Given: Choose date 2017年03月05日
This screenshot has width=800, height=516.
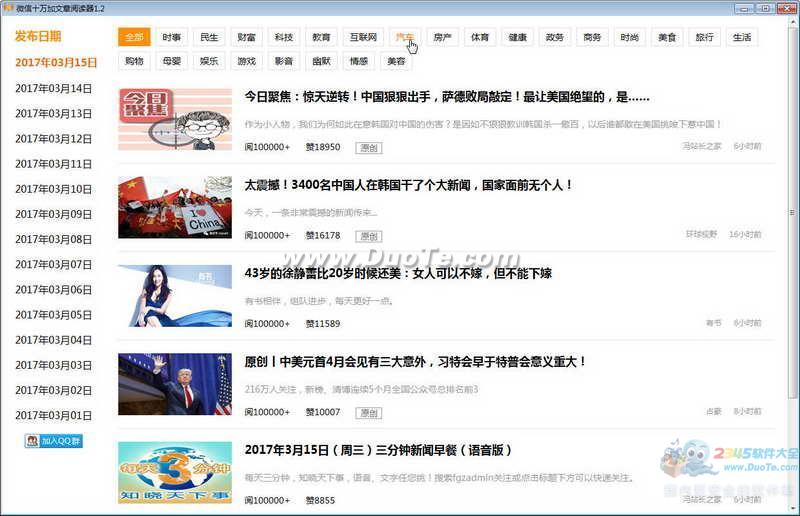Looking at the screenshot, I should click(54, 315).
